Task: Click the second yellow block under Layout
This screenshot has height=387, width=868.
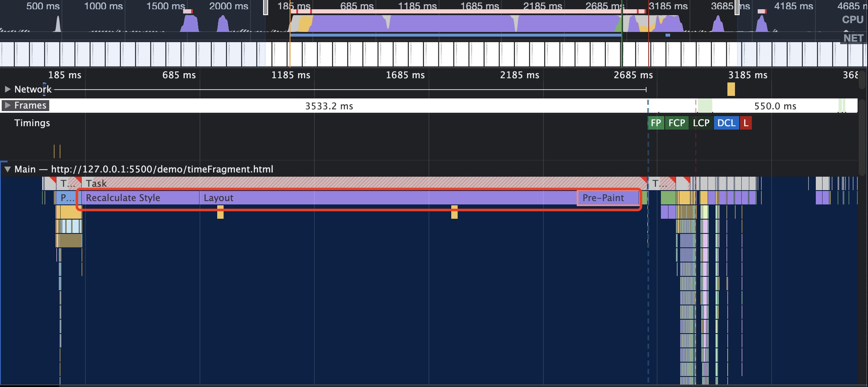Action: (454, 212)
